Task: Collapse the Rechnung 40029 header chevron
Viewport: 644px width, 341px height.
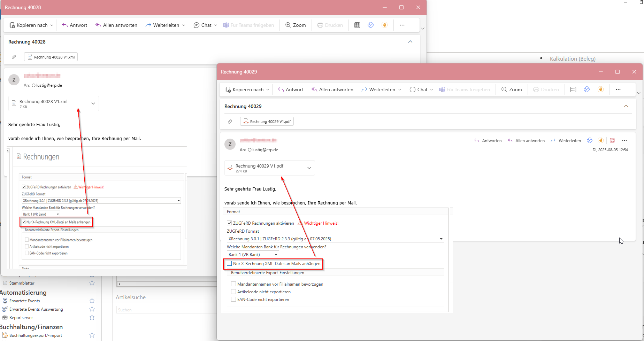Action: (x=626, y=106)
